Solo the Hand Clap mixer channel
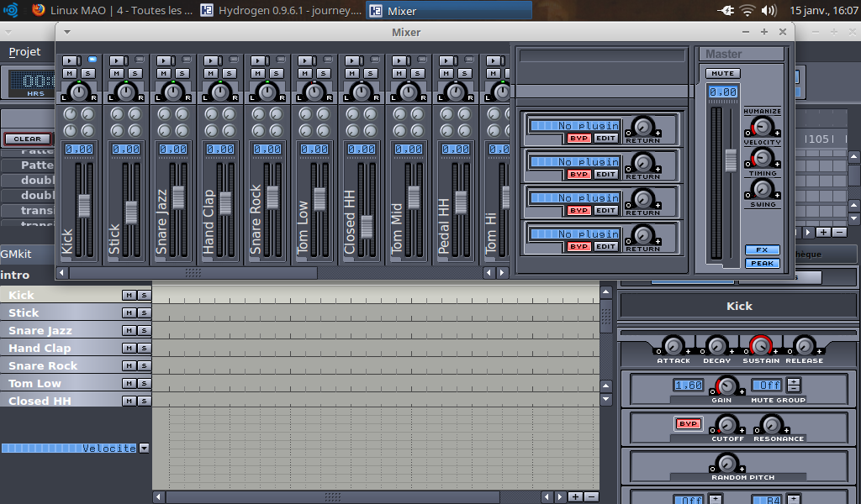861x504 pixels. (x=230, y=73)
